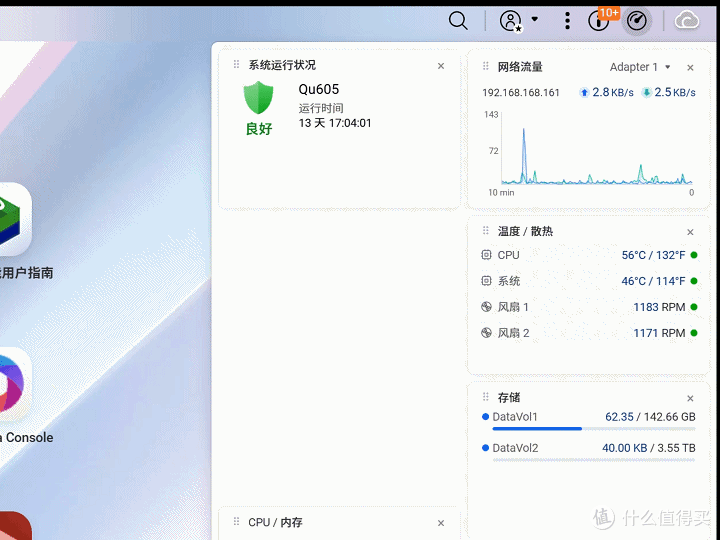
Task: Close the 温度 / 散热 widget
Action: [690, 232]
